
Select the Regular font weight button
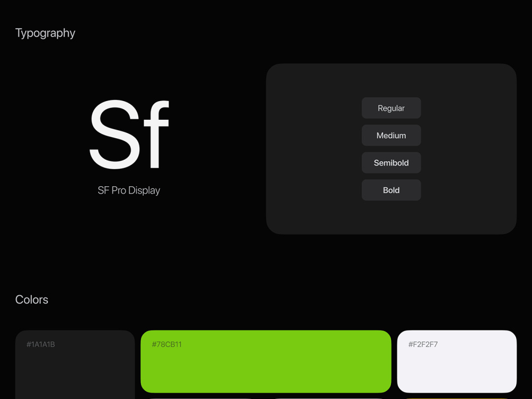point(391,108)
